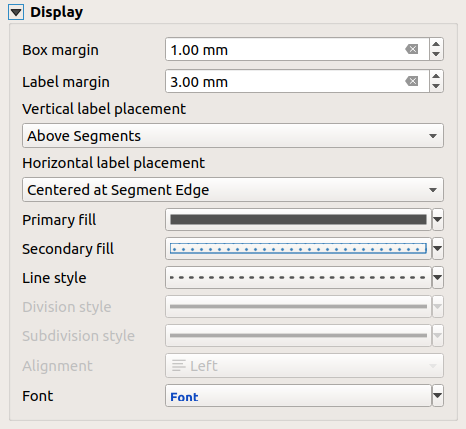Open Primary fill dropdown arrow
The width and height of the screenshot is (466, 429).
point(438,219)
